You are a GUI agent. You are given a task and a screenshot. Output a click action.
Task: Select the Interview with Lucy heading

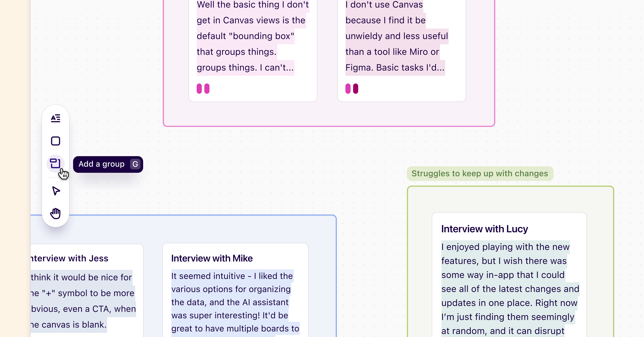(484, 229)
